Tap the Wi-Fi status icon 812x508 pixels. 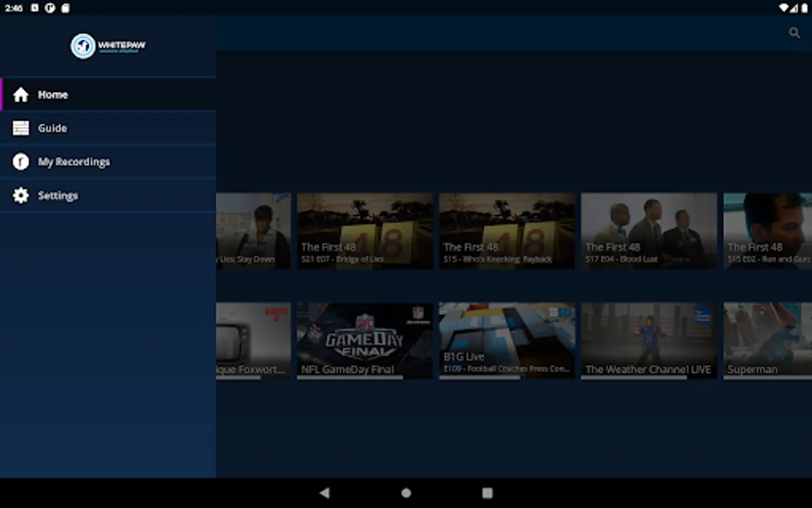(784, 8)
